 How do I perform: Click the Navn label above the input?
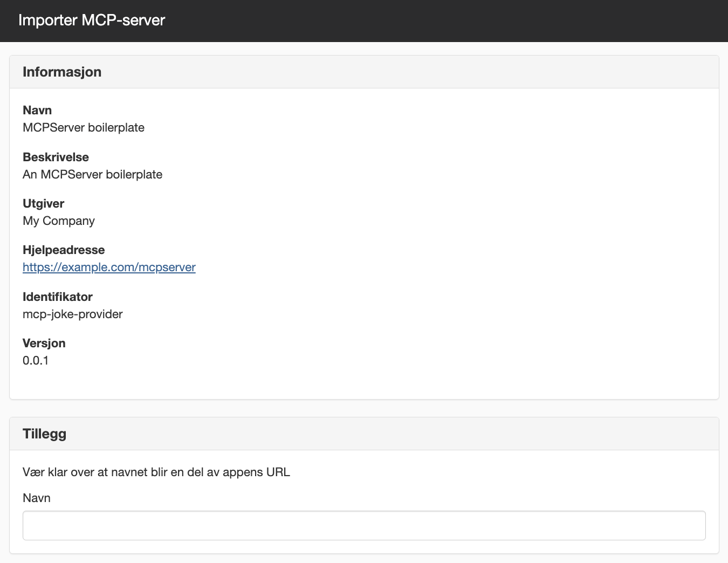37,498
